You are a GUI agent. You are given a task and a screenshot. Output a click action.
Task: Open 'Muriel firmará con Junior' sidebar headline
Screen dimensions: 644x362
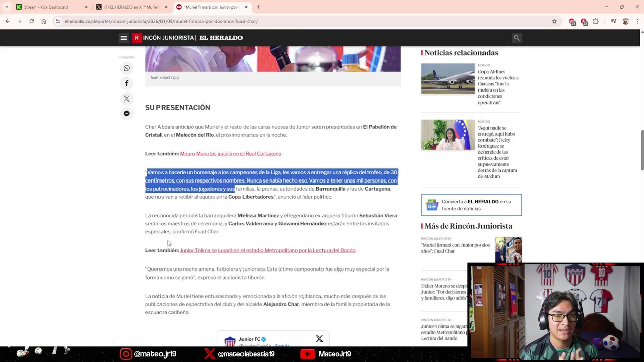tap(455, 248)
